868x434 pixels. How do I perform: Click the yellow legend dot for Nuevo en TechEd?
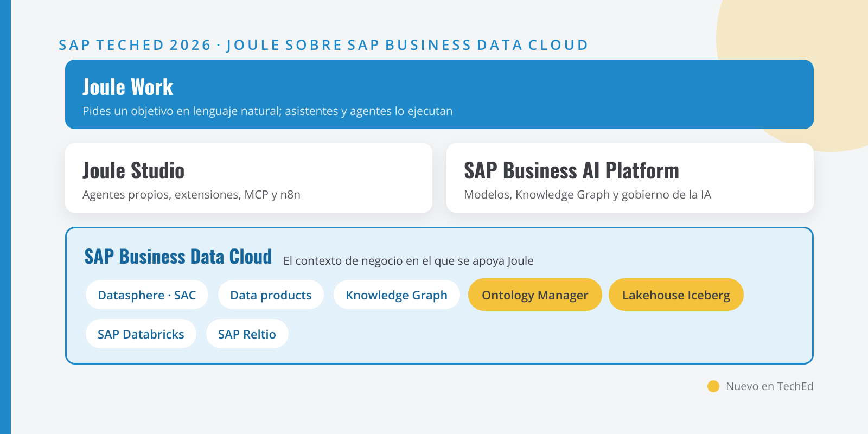tap(713, 386)
